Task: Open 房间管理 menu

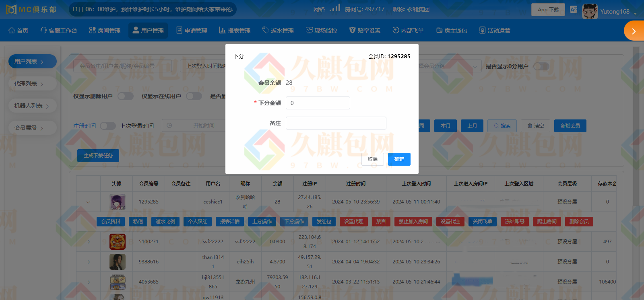Action: click(x=105, y=31)
